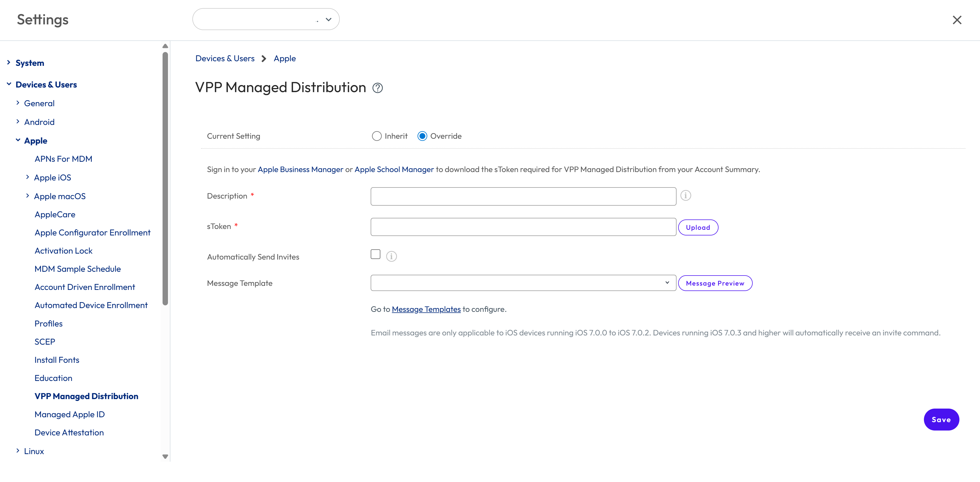980x482 pixels.
Task: Click Apple breadcrumb link
Action: (x=284, y=59)
